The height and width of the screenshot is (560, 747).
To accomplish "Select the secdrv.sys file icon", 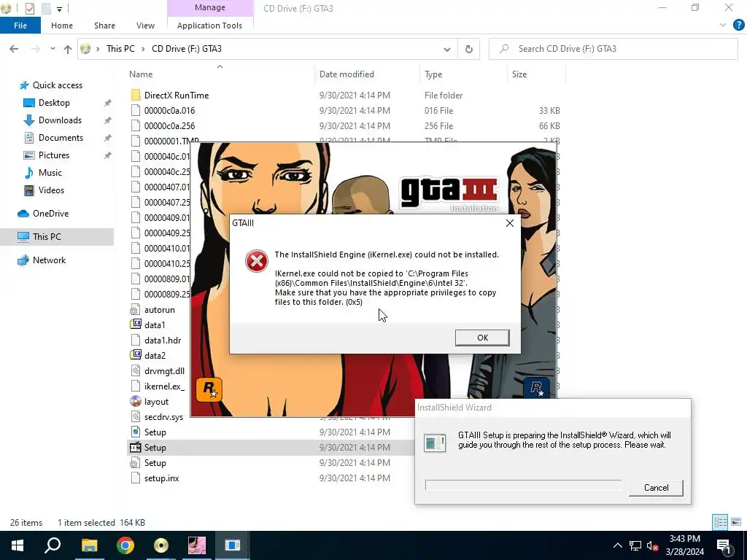I will coord(136,416).
